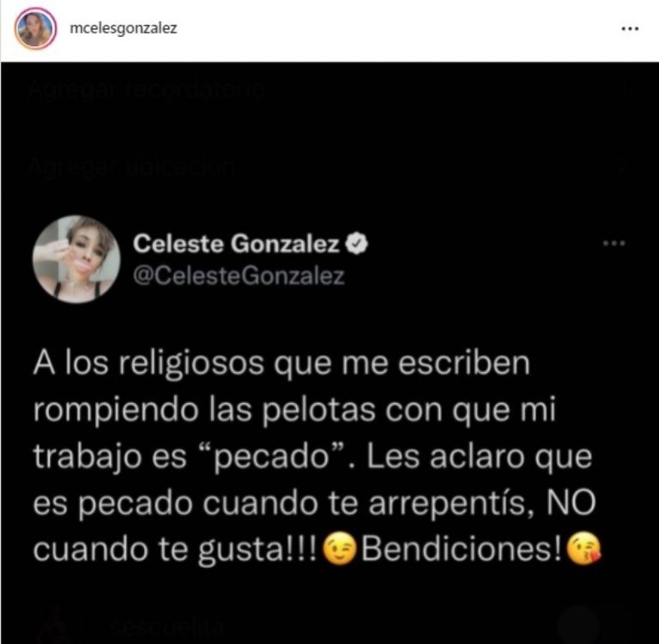The height and width of the screenshot is (644, 659).
Task: Click the winking face emoji in tweet
Action: [340, 548]
